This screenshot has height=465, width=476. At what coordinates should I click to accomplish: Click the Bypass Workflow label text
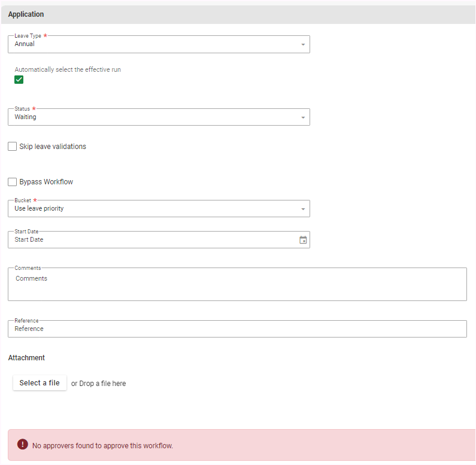click(46, 182)
